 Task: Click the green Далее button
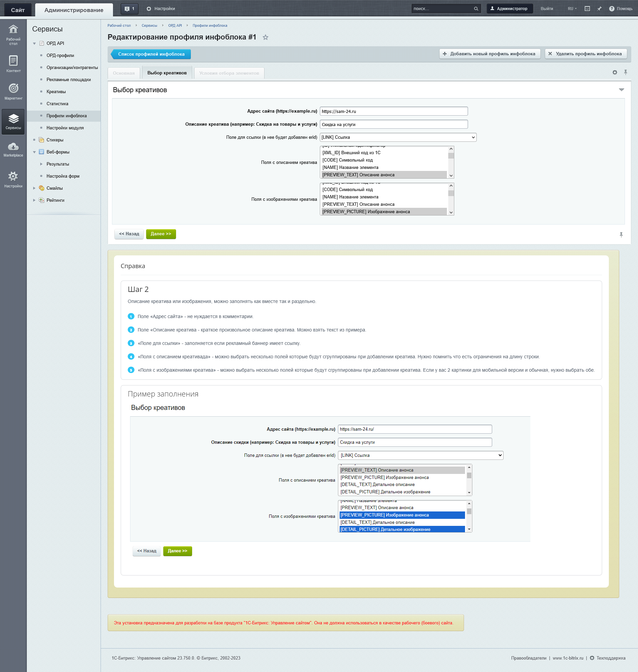161,234
